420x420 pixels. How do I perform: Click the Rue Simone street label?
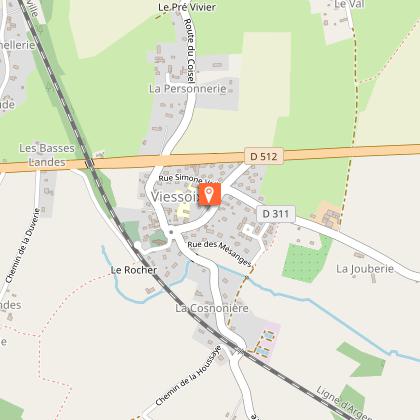click(180, 179)
